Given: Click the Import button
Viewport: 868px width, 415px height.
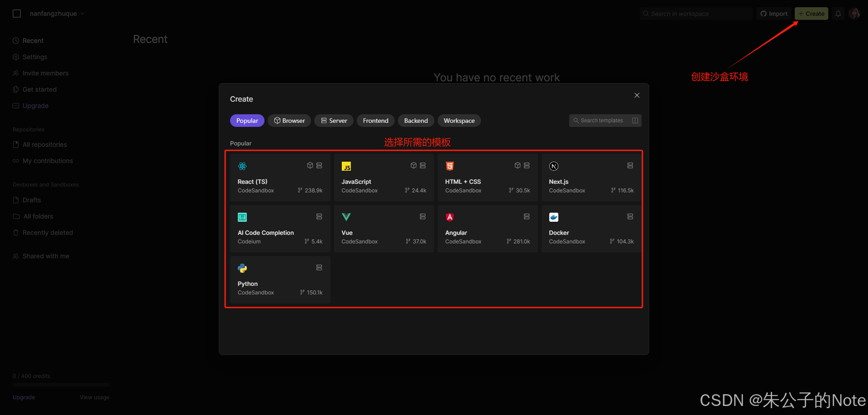Looking at the screenshot, I should (x=774, y=14).
